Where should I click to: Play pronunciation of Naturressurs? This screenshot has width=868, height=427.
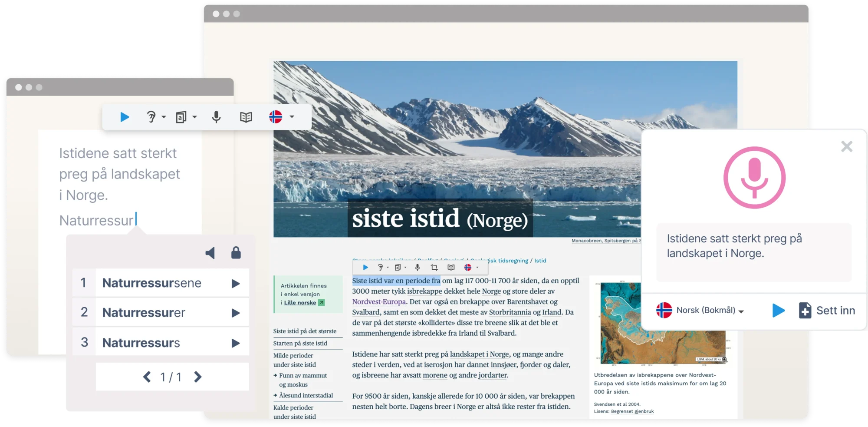(236, 343)
